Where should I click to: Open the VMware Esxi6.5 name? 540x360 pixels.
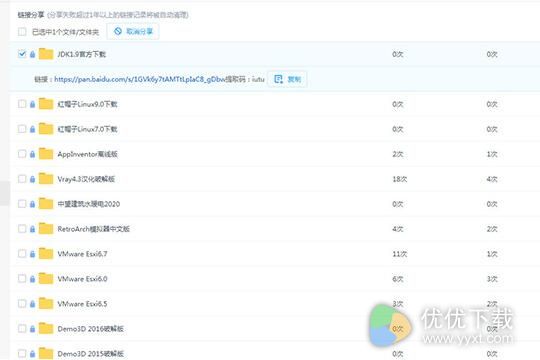pyautogui.click(x=82, y=304)
